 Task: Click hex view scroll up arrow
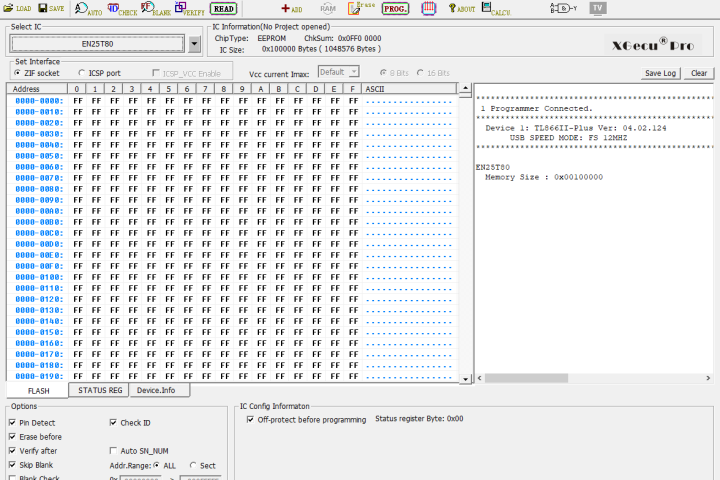click(x=466, y=88)
